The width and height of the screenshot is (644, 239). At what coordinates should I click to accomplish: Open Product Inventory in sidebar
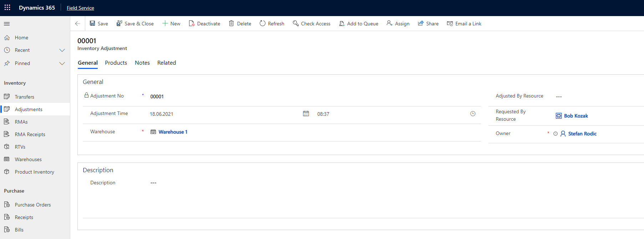35,172
